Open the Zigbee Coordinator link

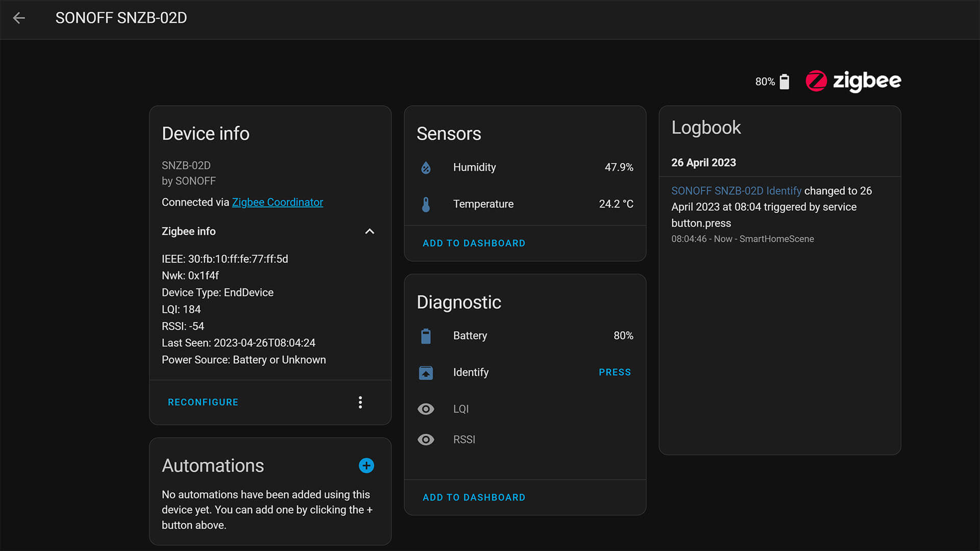pos(277,202)
